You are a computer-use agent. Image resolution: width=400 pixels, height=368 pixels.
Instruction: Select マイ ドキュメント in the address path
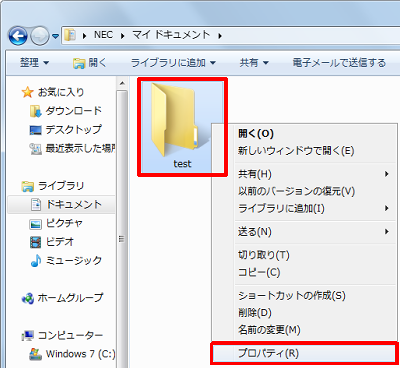click(171, 35)
